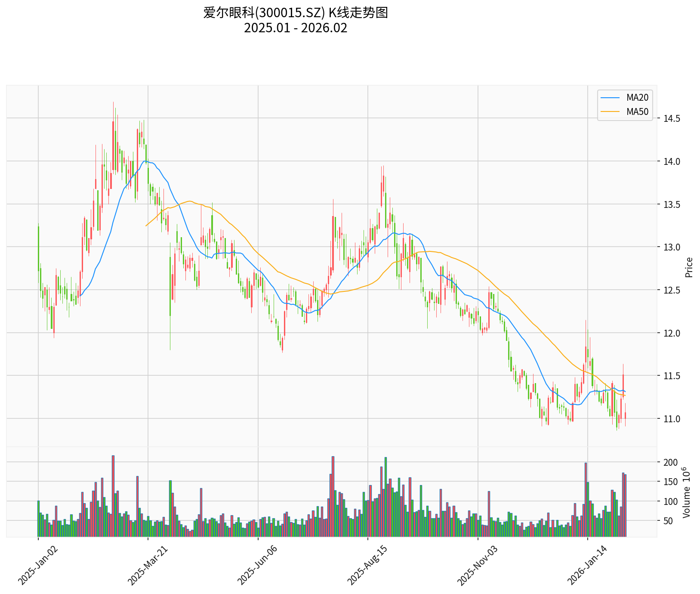This screenshot has width=700, height=594.
Task: Click the tall red volume bar at 2026-Jan-14
Action: (586, 499)
